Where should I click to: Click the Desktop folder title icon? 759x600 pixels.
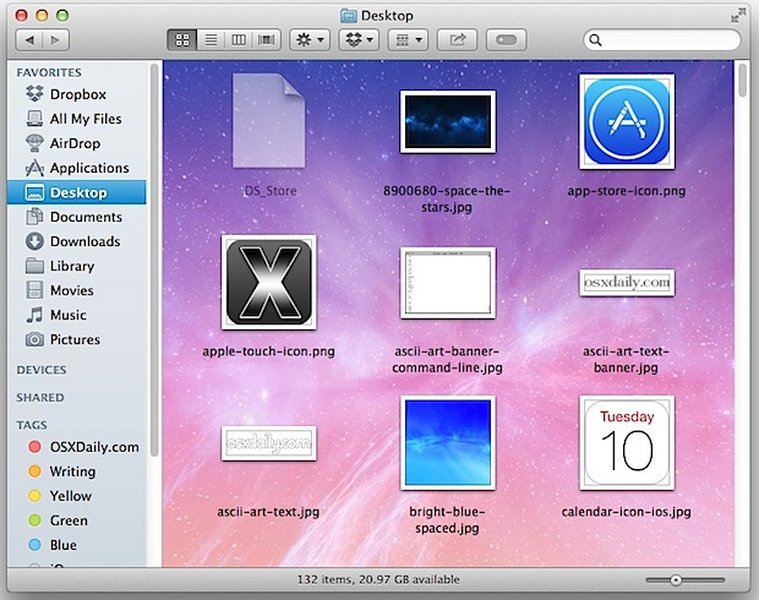[x=349, y=16]
